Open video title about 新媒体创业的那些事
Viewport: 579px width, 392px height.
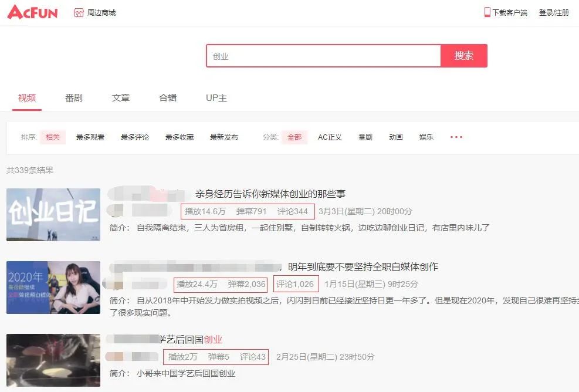point(270,194)
